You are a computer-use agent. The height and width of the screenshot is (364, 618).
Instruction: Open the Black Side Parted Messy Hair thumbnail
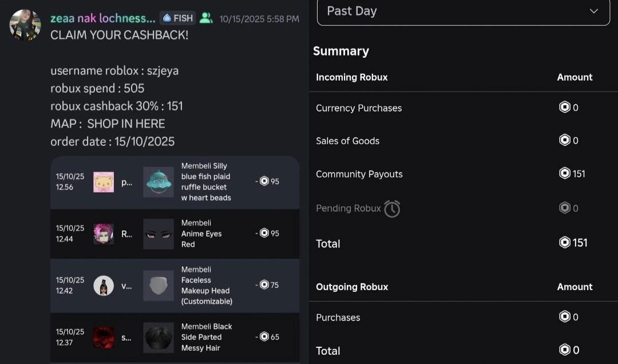pos(159,338)
